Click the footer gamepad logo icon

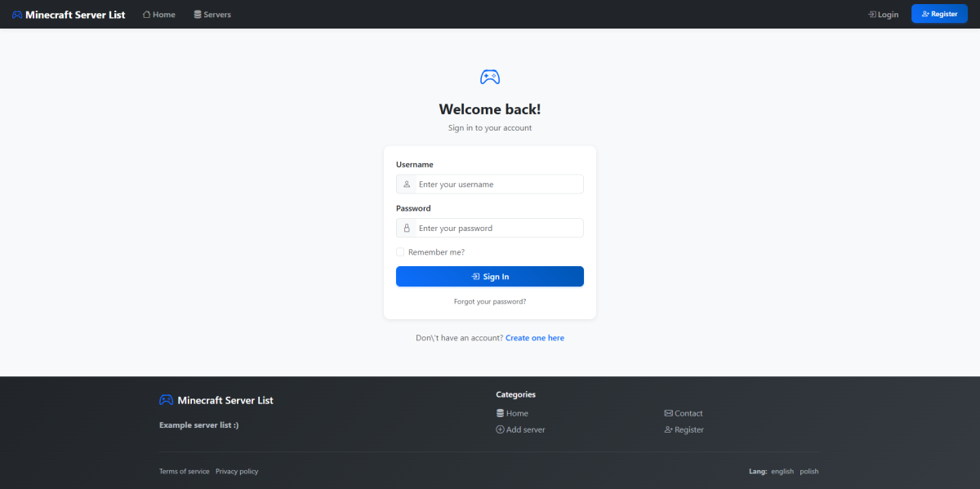pos(166,400)
